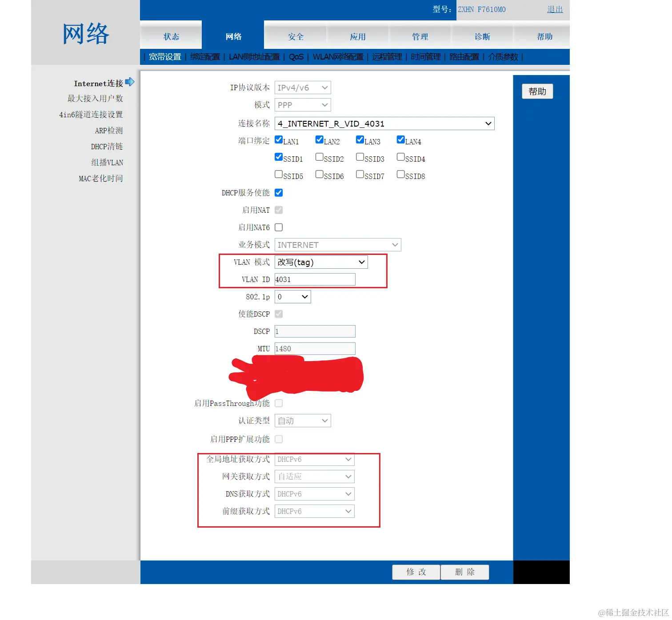This screenshot has height=620, width=672.
Task: Enable the 启用NAT6 checkbox
Action: coord(279,227)
